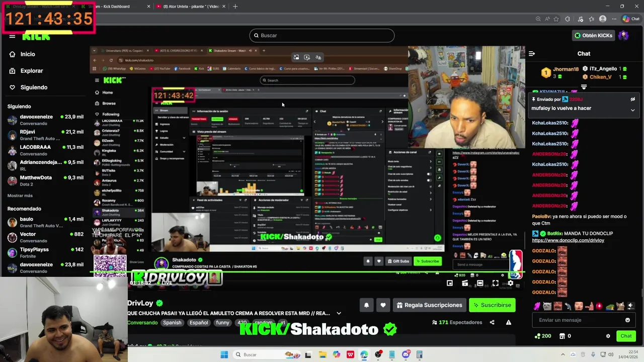This screenshot has height=362, width=644.
Task: Enter fullscreen in the video player
Action: click(x=495, y=283)
